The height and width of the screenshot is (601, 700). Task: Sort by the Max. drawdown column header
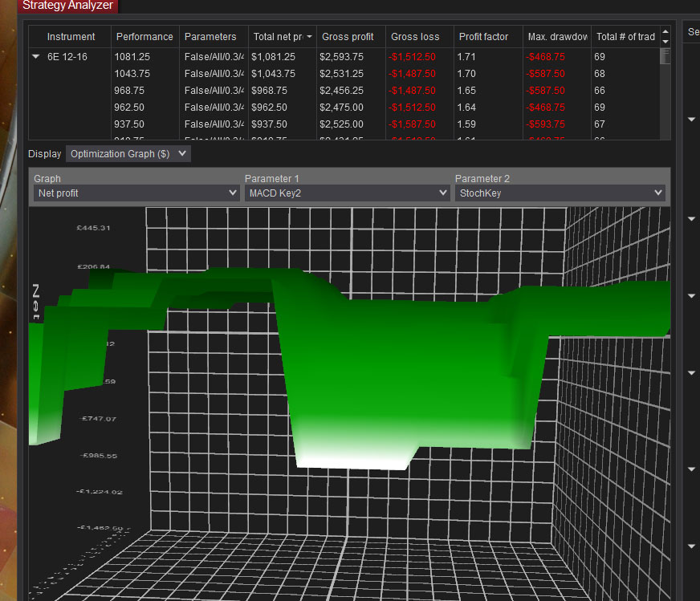pyautogui.click(x=557, y=37)
